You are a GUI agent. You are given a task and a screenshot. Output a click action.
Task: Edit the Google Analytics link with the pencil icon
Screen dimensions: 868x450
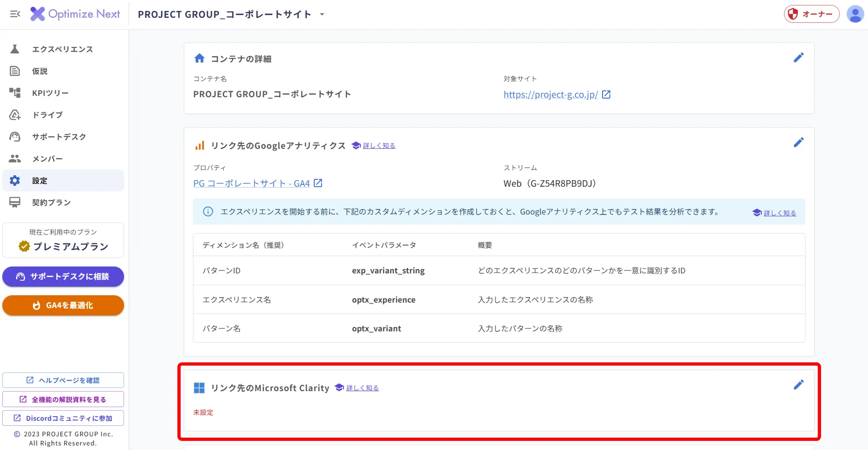[x=799, y=142]
